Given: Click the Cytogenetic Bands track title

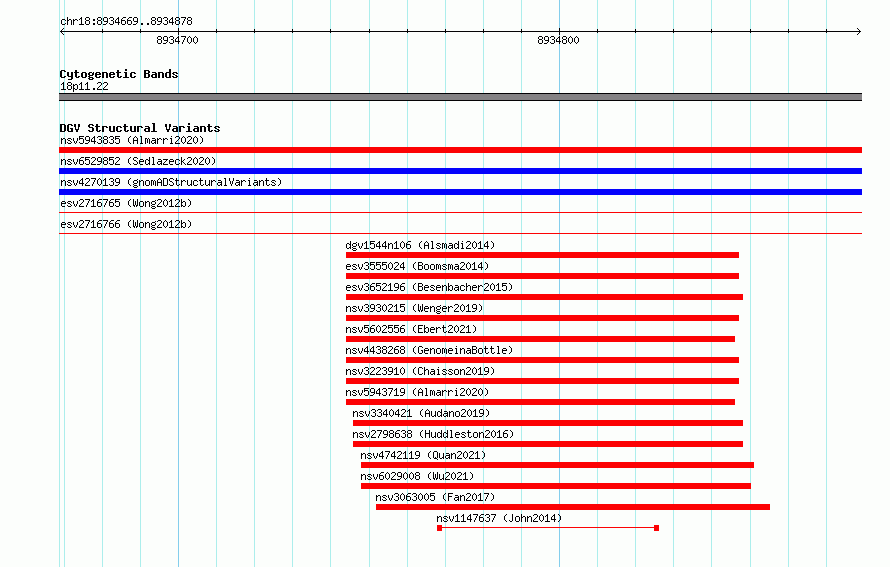Looking at the screenshot, I should pos(119,74).
